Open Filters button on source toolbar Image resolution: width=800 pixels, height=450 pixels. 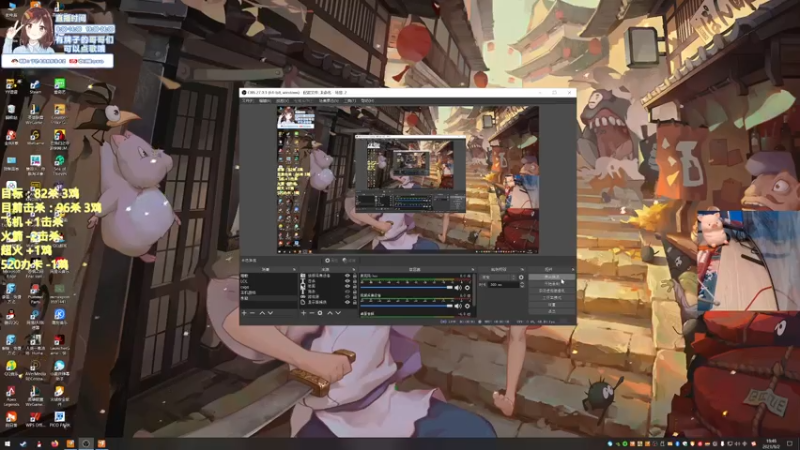coord(349,260)
